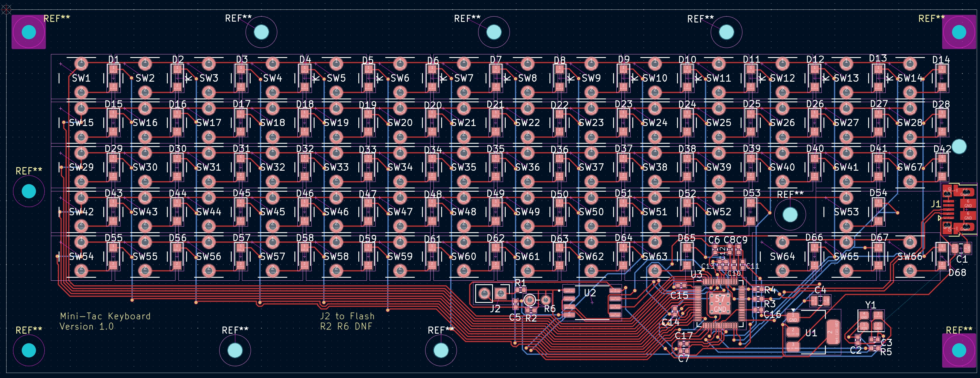Click the C15 capacitor label
Screen dimensions: 980x378
pos(679,295)
